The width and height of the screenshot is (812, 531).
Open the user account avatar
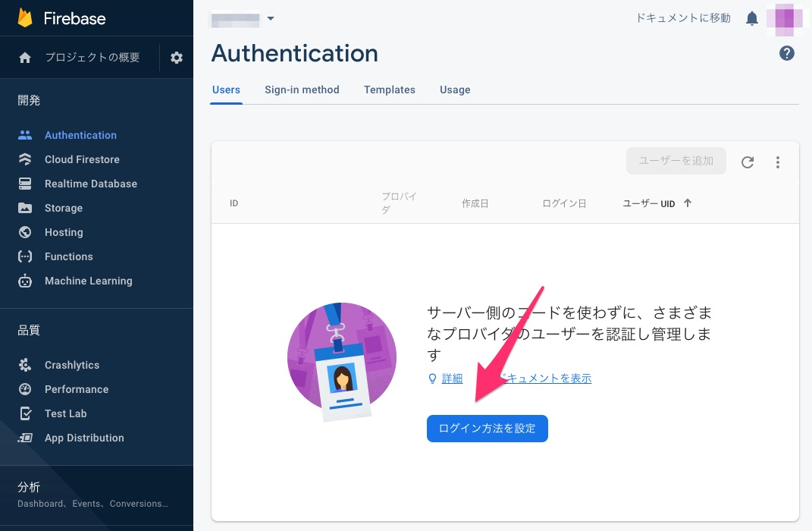pos(784,20)
